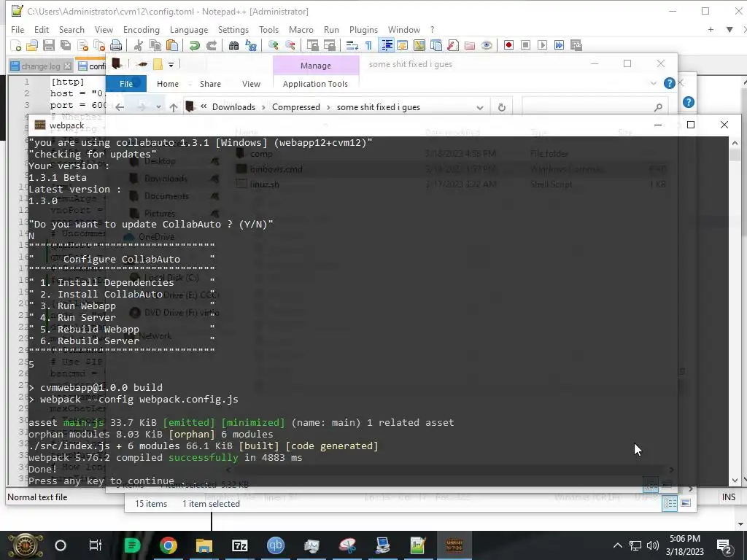The height and width of the screenshot is (560, 747).
Task: Click the green Undo arrow in Notepad++
Action: click(x=194, y=45)
